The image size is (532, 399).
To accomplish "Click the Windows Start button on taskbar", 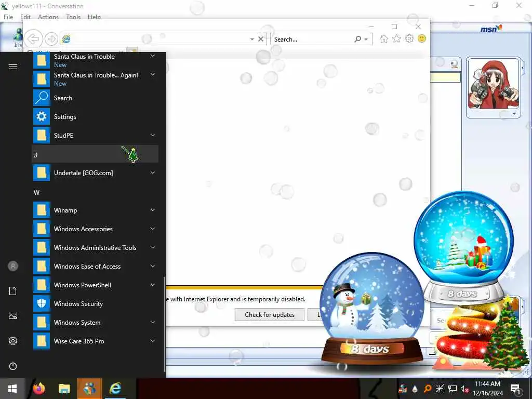I will click(x=12, y=389).
